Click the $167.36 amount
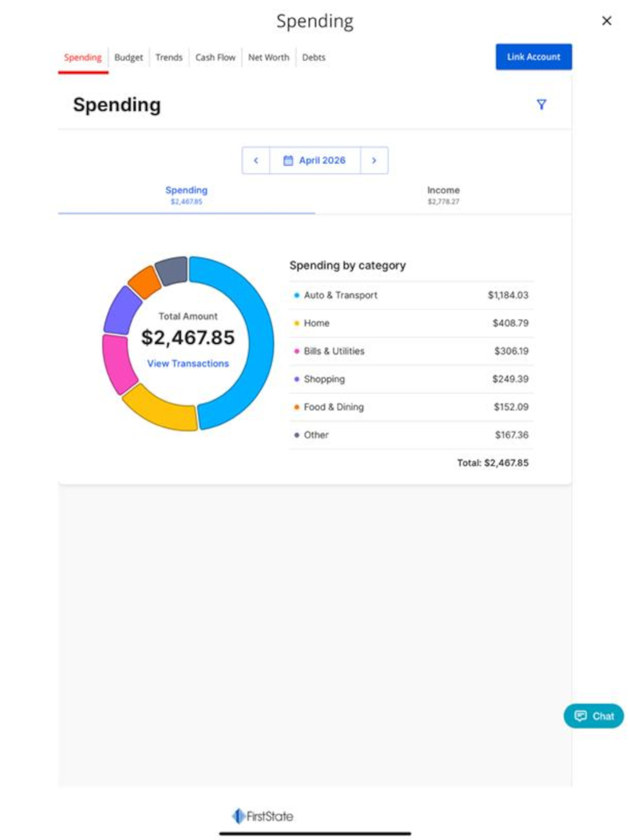630x840 pixels. pyautogui.click(x=512, y=435)
